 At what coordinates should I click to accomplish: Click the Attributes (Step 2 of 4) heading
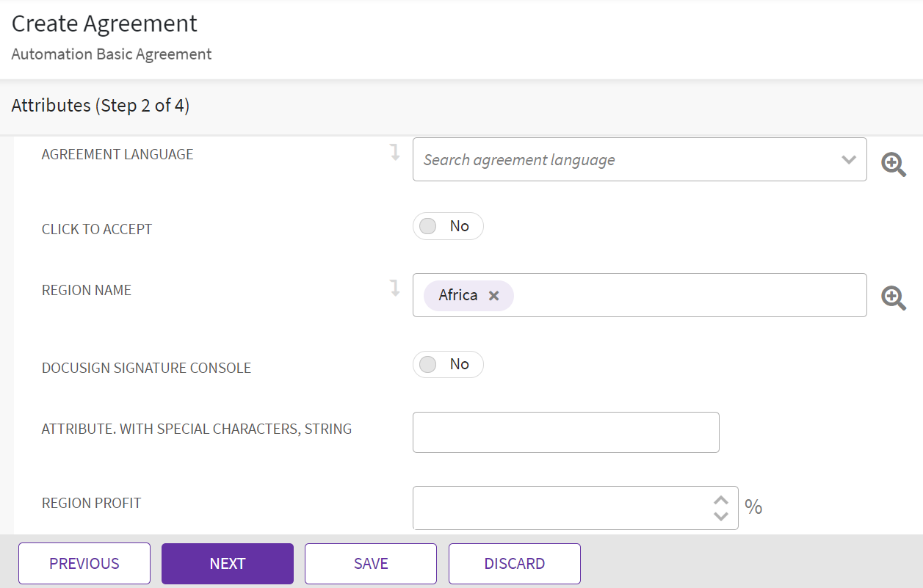point(101,106)
